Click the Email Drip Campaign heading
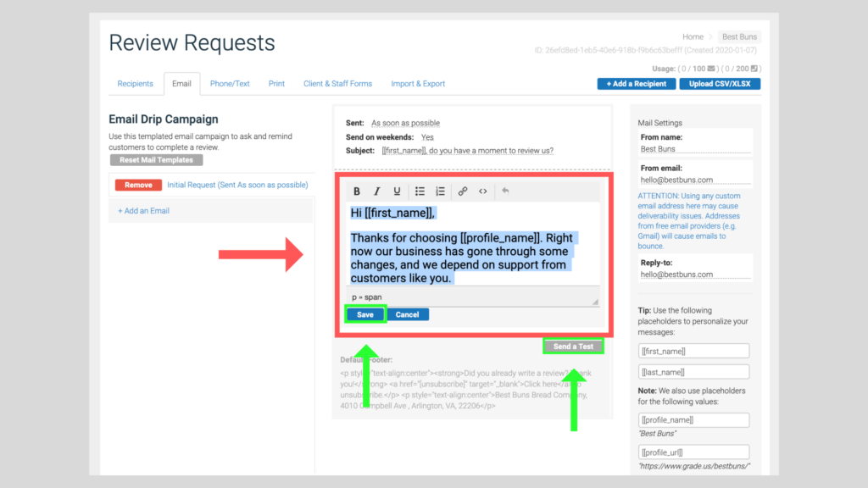Viewport: 868px width, 488px height. click(164, 119)
